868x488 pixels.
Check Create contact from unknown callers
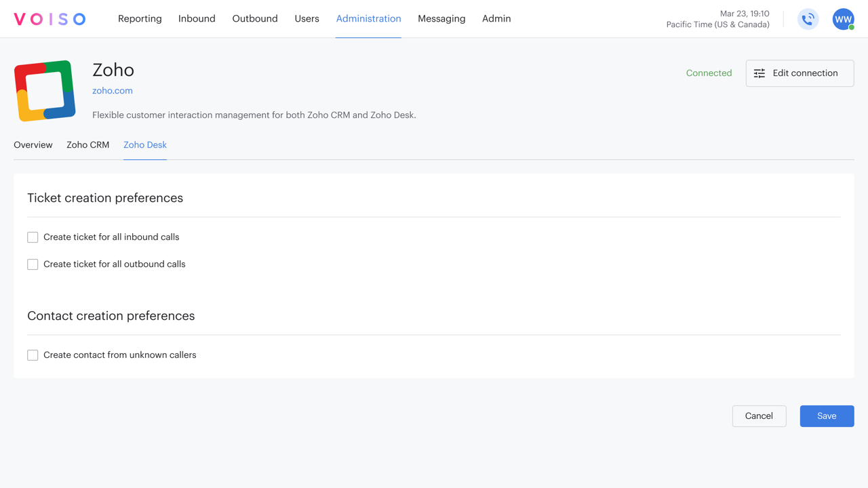(x=33, y=355)
